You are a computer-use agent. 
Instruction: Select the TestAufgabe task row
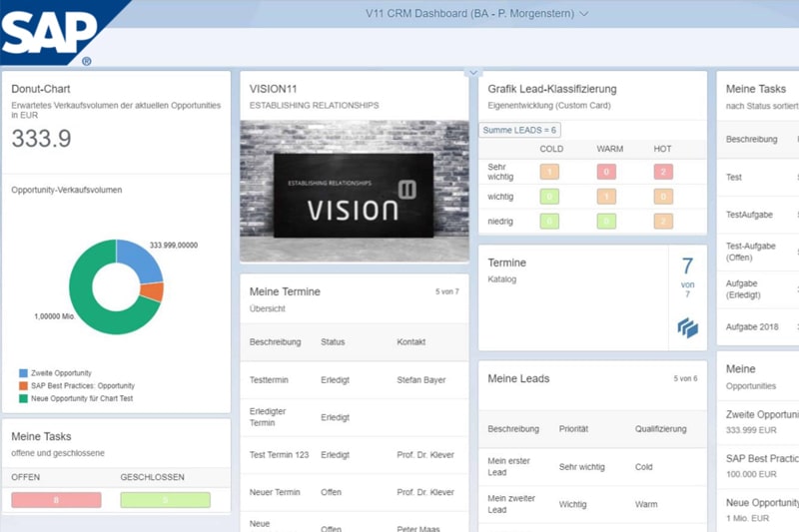tap(758, 215)
